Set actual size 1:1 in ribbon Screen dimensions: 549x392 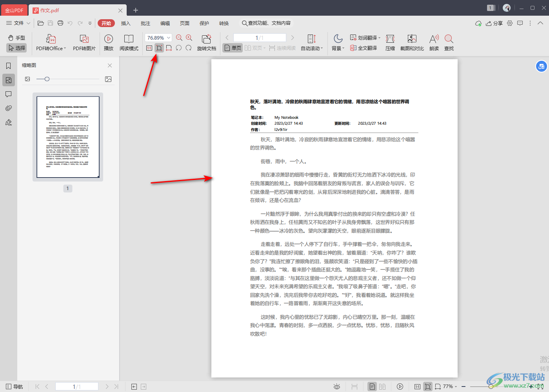tap(149, 48)
